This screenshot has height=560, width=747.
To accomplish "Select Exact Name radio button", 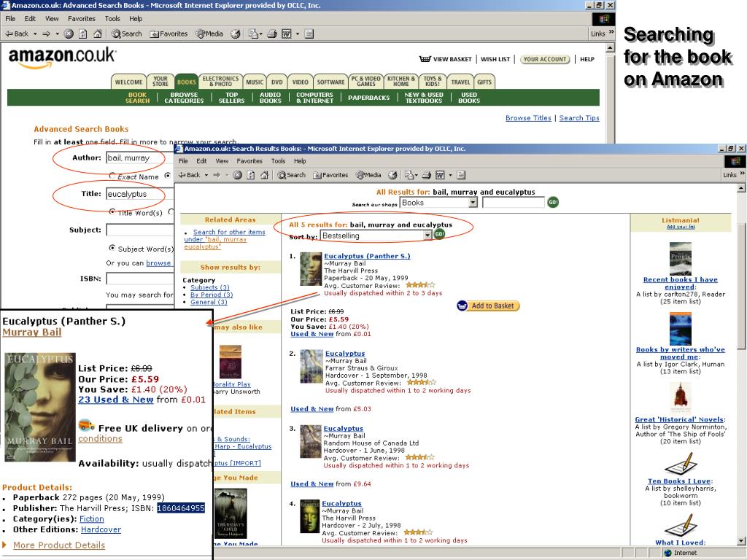I will (x=112, y=176).
